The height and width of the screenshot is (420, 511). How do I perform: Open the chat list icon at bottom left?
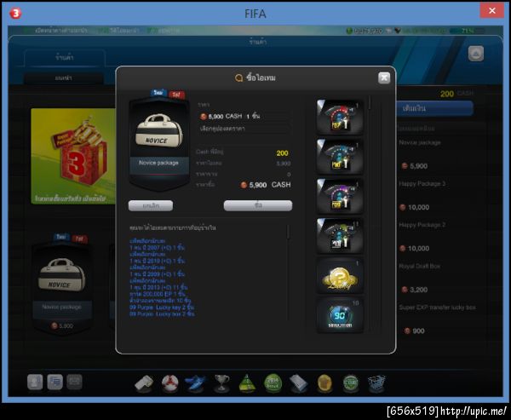pos(55,382)
